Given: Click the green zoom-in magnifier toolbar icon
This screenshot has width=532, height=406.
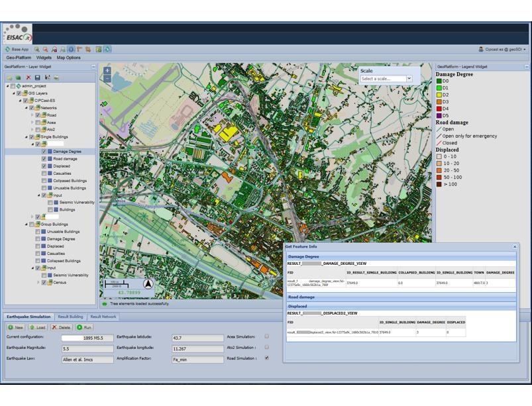Looking at the screenshot, I should tap(36, 50).
